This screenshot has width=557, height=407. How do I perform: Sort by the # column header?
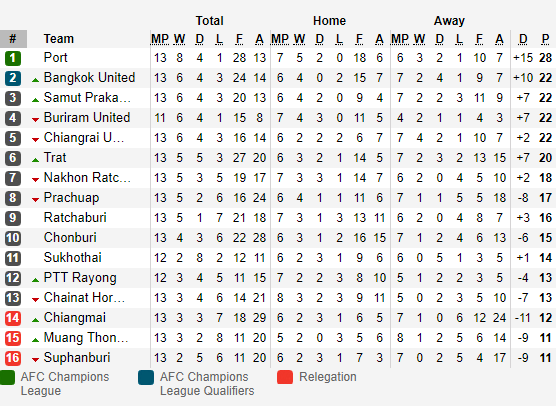[x=13, y=39]
